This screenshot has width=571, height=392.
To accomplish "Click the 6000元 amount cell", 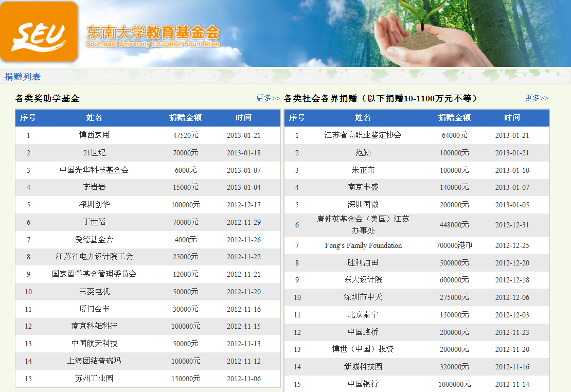I will point(186,170).
